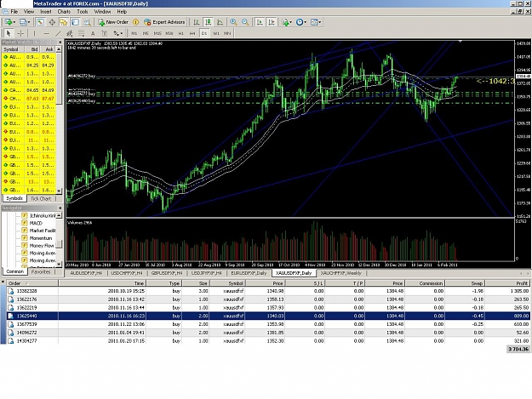This screenshot has width=532, height=399.
Task: Open the Help menu
Action: (x=122, y=12)
